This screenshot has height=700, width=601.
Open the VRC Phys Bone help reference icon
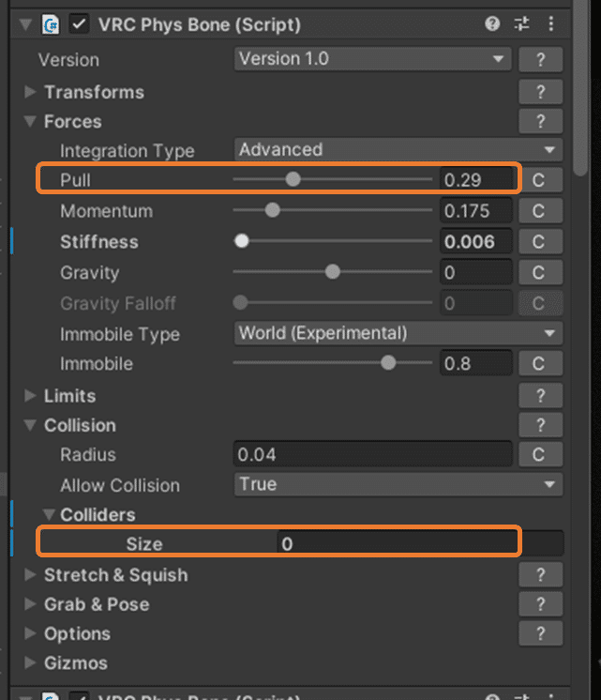tap(492, 23)
